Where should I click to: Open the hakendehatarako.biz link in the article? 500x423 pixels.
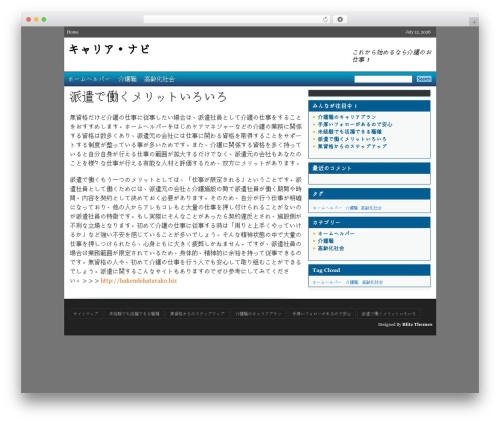tap(138, 281)
